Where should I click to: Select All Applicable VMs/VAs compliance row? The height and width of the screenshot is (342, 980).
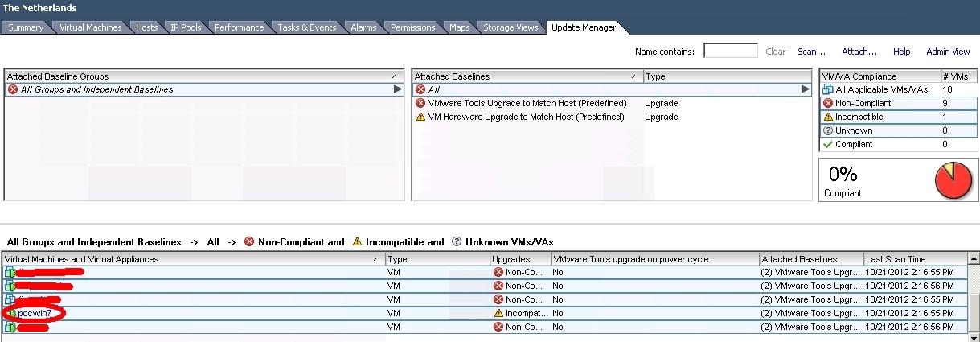(x=899, y=89)
